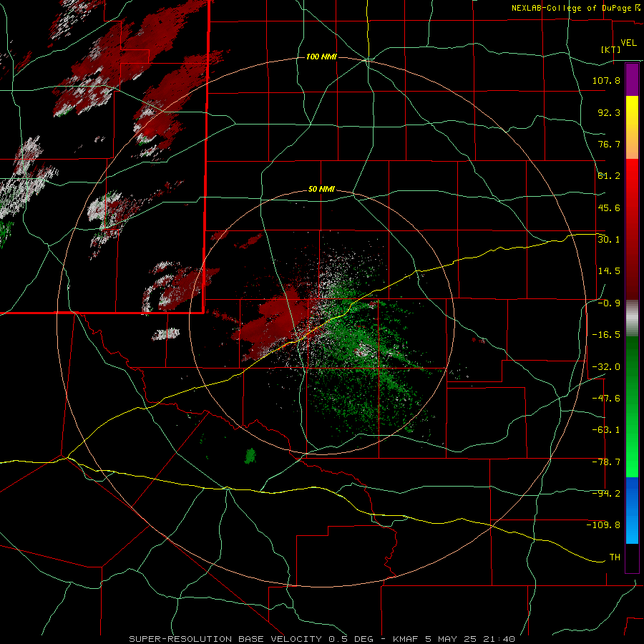This screenshot has height=644, width=644.
Task: Click the red segment of the velocity color bar
Action: (x=632, y=229)
